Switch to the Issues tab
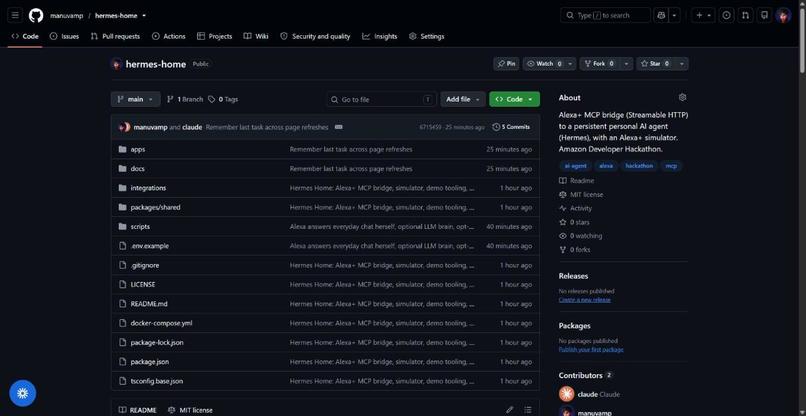The image size is (806, 416). tap(64, 37)
